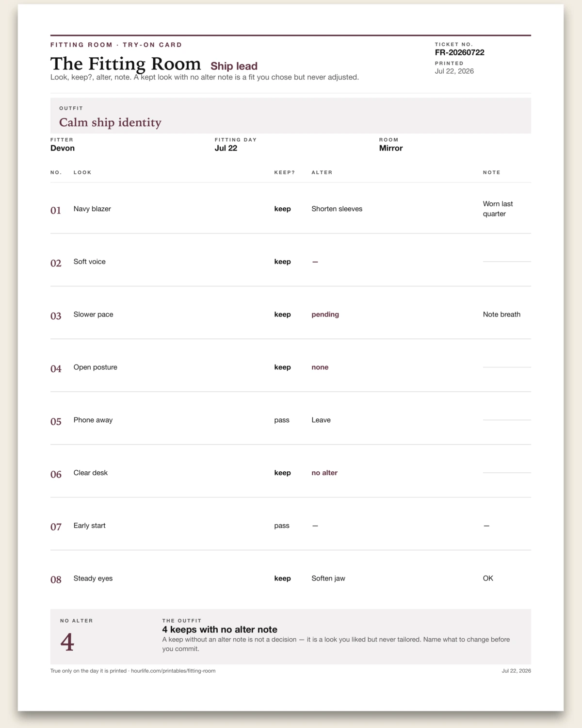Click the fitter name Devon

pos(63,148)
